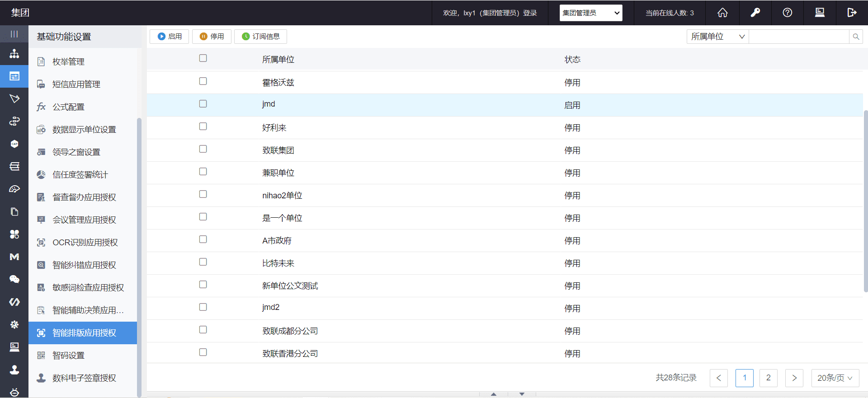Image resolution: width=868 pixels, height=398 pixels.
Task: Open the four-leaf apps sidebar icon
Action: pos(14,234)
